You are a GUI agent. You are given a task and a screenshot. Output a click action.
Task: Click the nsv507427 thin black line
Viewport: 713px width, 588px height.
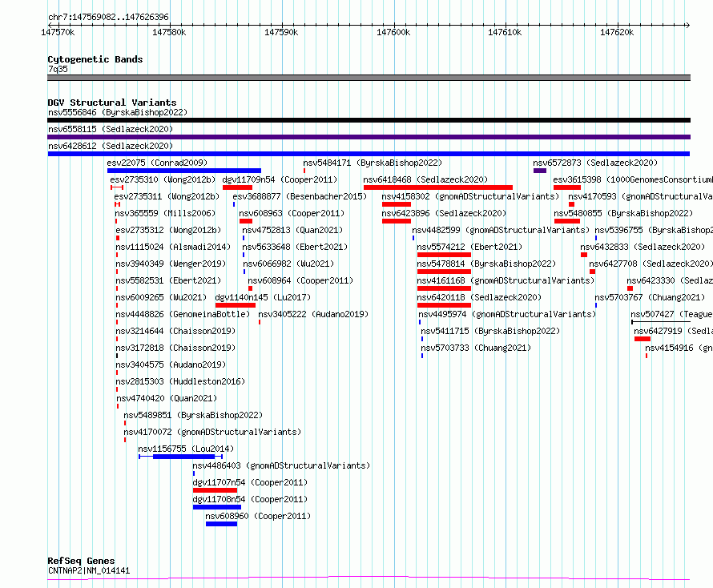point(661,322)
